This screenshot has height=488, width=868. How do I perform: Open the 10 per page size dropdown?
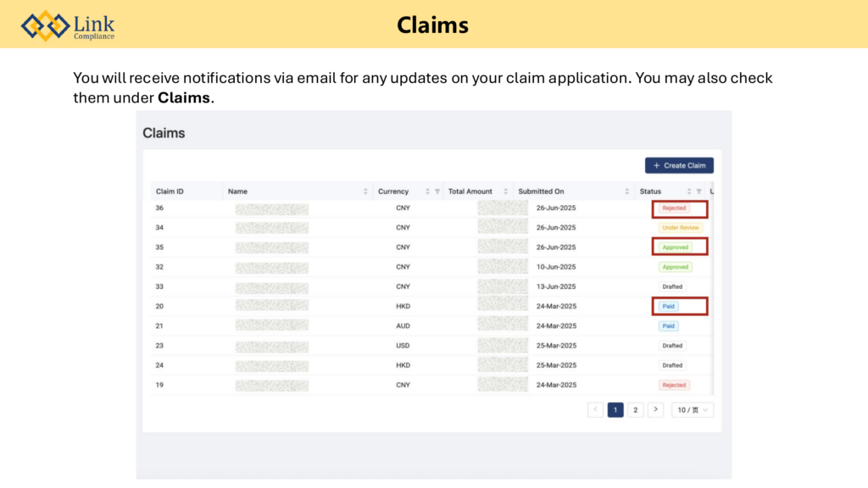tap(693, 410)
